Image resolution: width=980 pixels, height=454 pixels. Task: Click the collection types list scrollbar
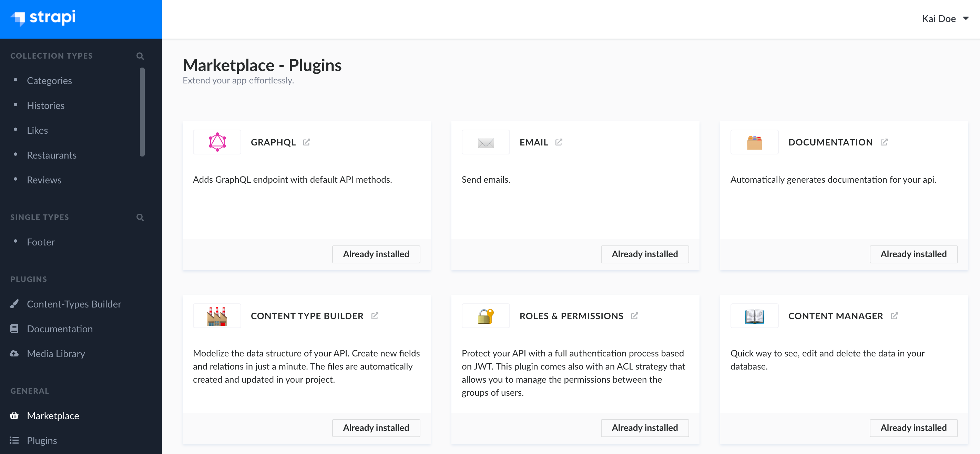(x=142, y=112)
